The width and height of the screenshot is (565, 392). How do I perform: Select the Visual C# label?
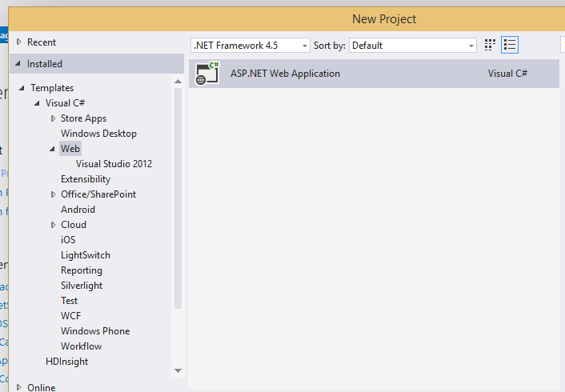pyautogui.click(x=65, y=103)
